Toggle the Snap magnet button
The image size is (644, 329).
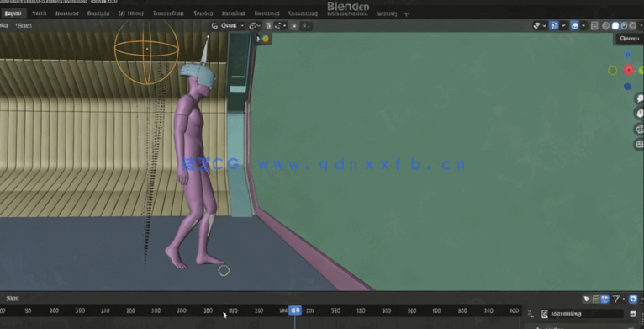[x=268, y=26]
